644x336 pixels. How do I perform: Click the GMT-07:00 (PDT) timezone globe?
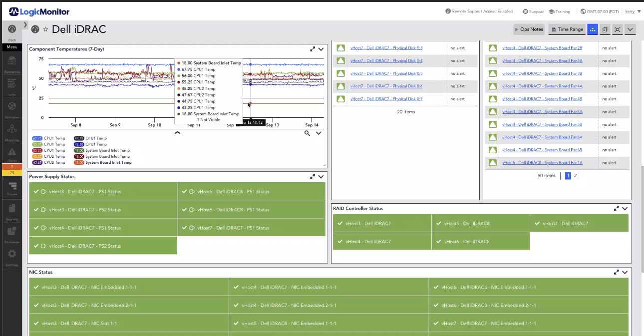point(583,11)
